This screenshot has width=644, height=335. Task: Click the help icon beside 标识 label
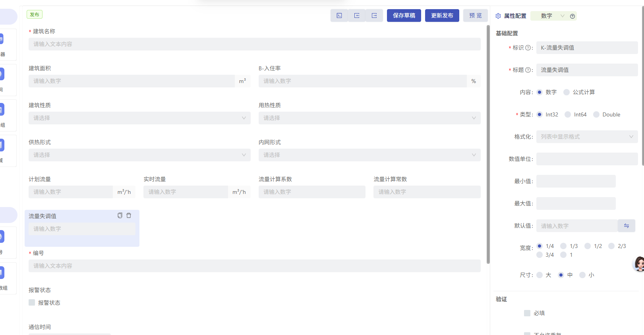pyautogui.click(x=528, y=48)
